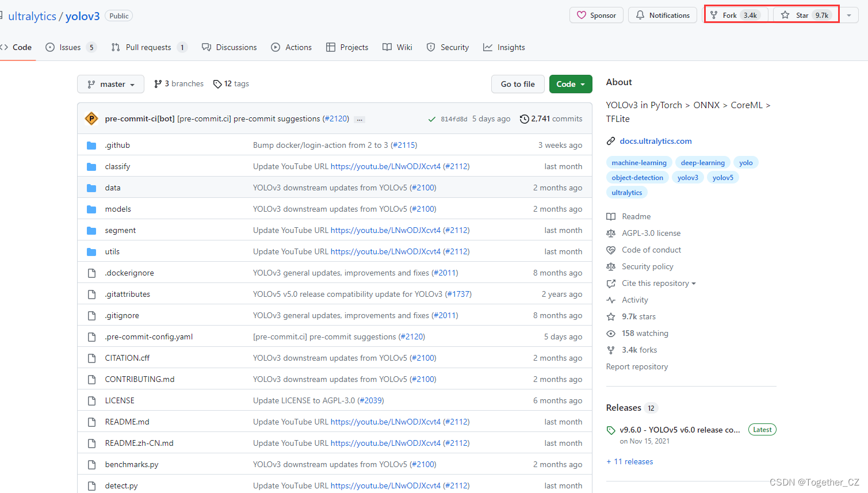Image resolution: width=868 pixels, height=493 pixels.
Task: Expand Cite this repository dropdown
Action: 659,284
